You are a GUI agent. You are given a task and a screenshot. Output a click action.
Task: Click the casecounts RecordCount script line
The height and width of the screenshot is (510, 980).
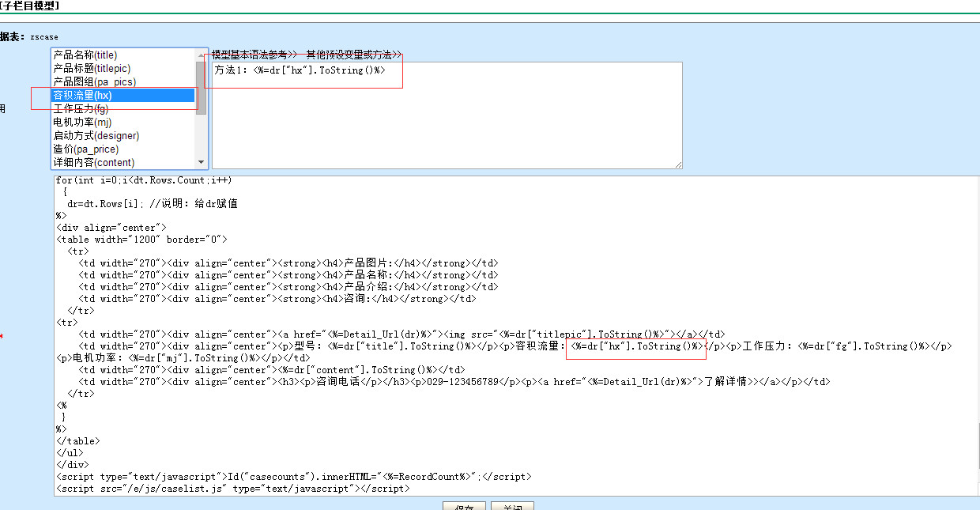[x=293, y=477]
